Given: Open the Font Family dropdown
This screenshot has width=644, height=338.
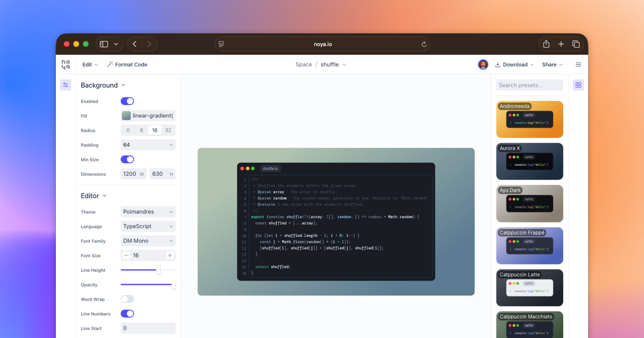Looking at the screenshot, I should [x=148, y=241].
